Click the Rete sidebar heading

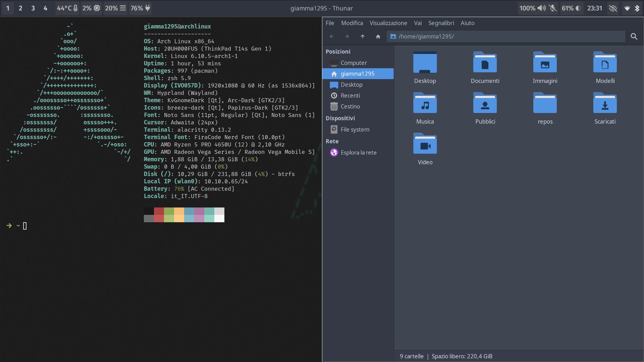(x=332, y=141)
